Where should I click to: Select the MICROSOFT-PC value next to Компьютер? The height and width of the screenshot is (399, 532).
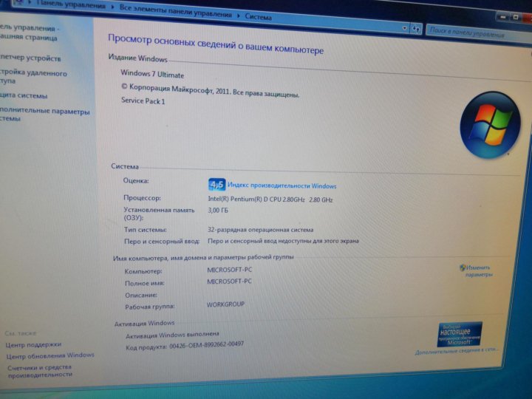click(x=229, y=270)
